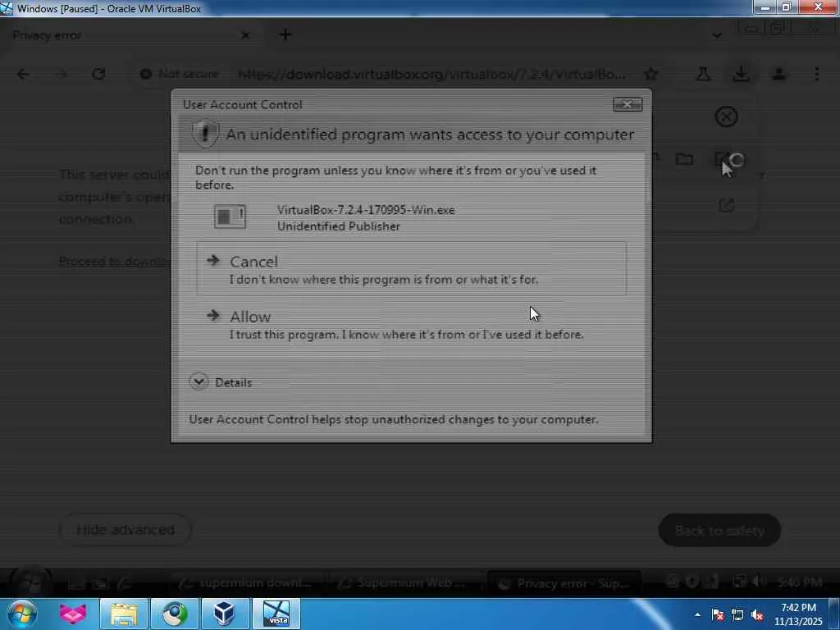This screenshot has height=630, width=840.
Task: Open the experiments flask icon in the browser toolbar
Action: tap(703, 74)
